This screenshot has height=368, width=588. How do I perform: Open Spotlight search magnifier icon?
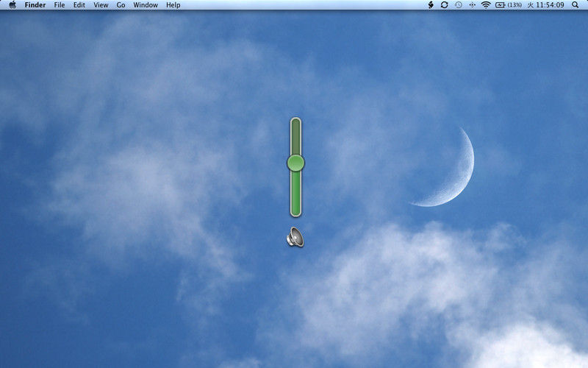point(576,5)
